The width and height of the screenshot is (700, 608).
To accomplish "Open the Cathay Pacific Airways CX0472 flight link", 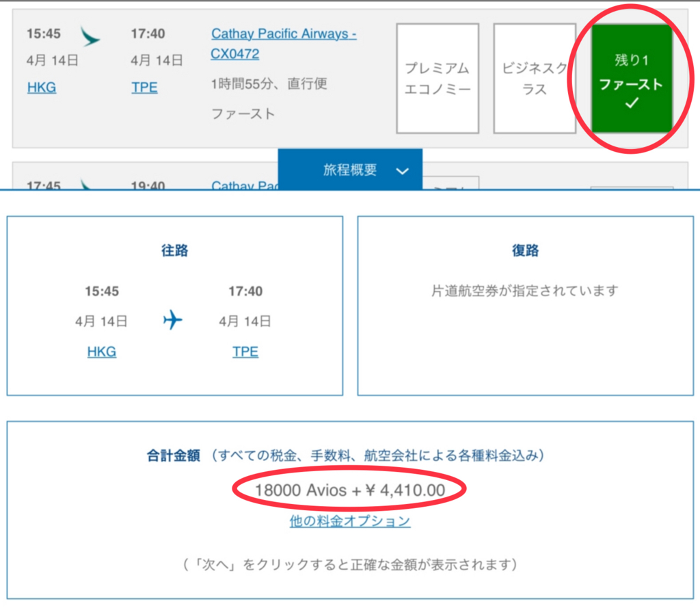I will (283, 44).
